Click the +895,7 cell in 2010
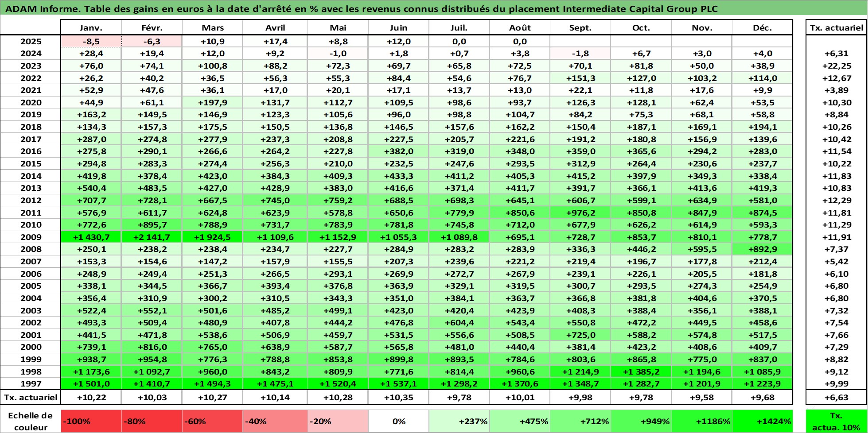 [152, 224]
